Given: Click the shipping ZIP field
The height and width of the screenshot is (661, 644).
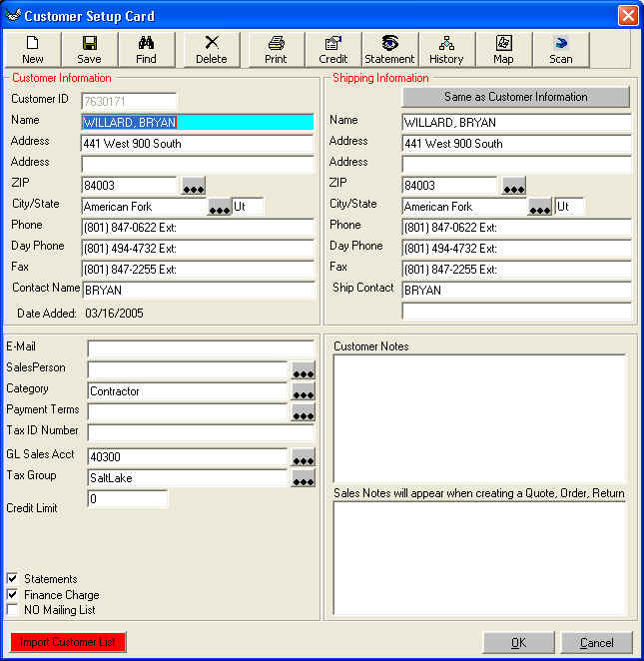Looking at the screenshot, I should [449, 186].
